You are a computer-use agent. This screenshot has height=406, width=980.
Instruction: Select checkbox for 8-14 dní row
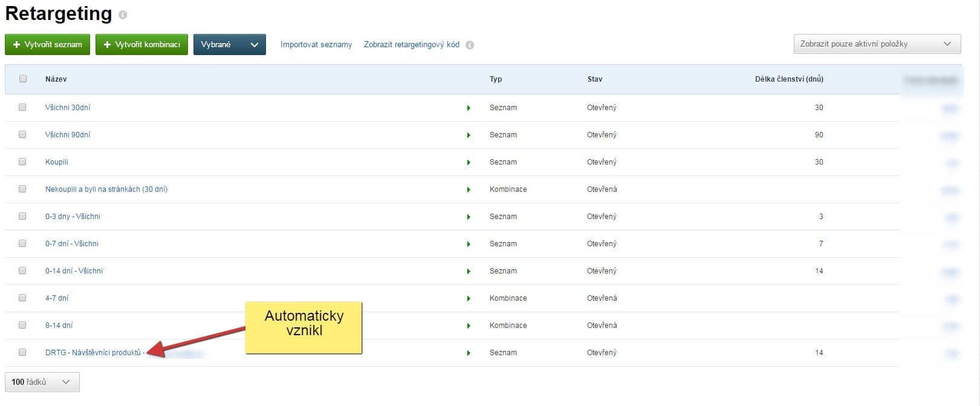[22, 325]
